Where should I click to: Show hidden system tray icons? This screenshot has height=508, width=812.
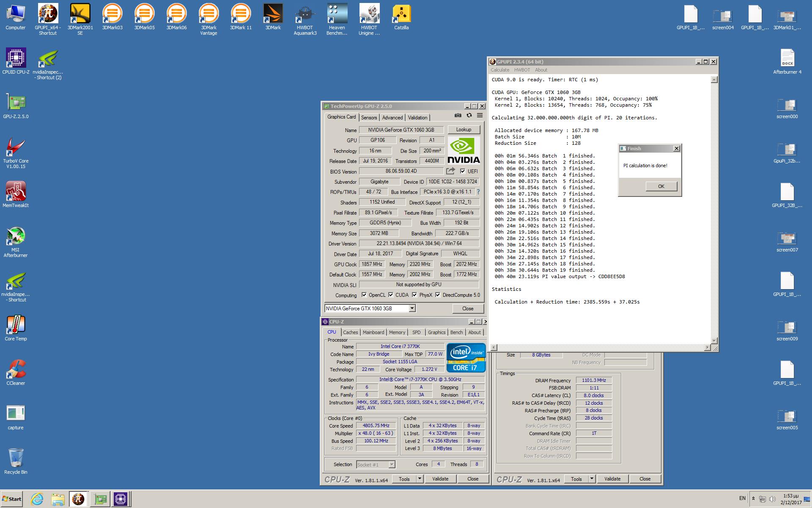point(753,499)
